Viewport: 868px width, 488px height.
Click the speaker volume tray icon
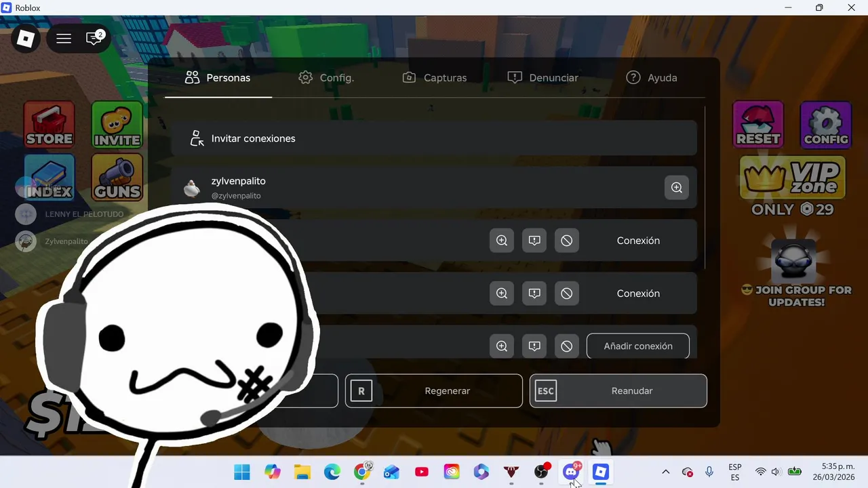pos(776,472)
